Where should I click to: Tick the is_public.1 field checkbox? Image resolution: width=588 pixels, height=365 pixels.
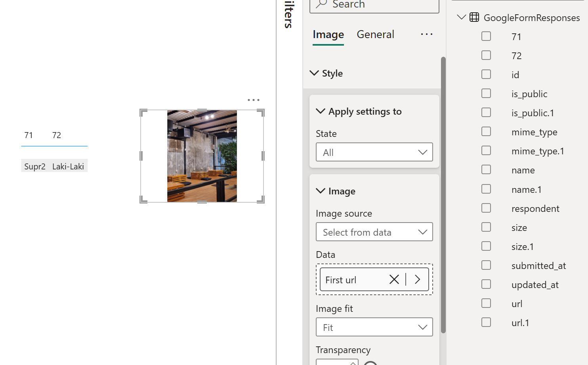[x=486, y=112]
